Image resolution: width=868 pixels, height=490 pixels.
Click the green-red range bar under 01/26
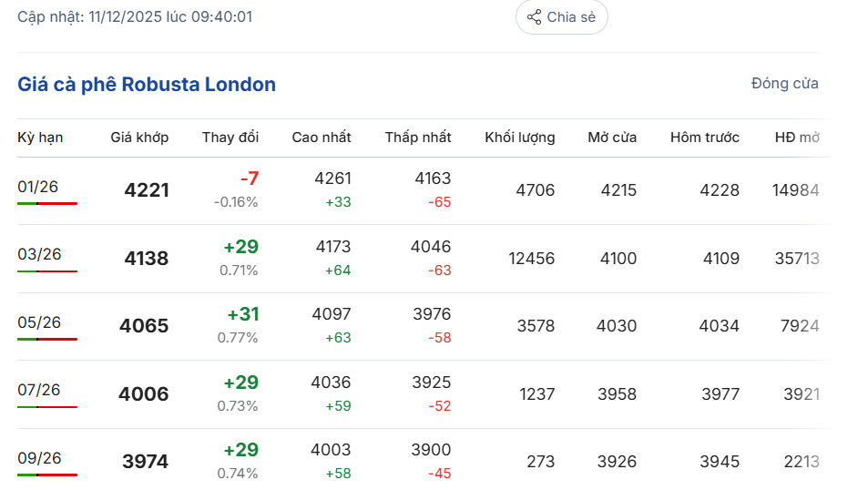[47, 203]
